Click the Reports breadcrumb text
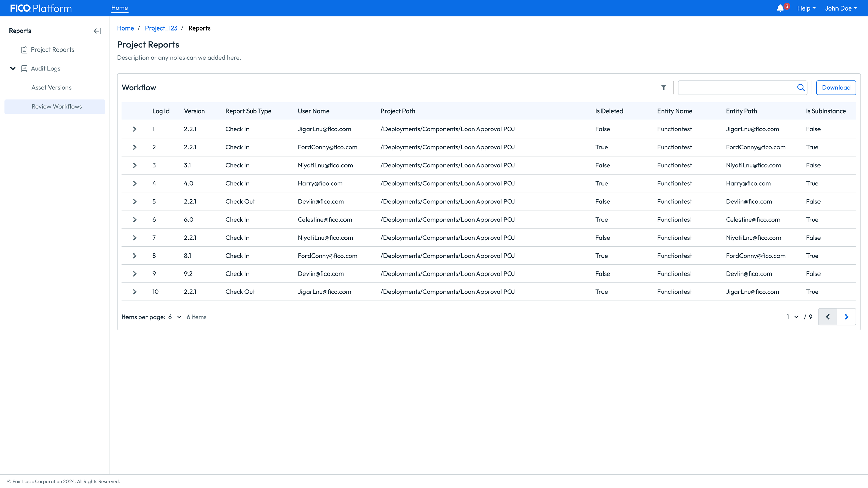This screenshot has width=868, height=488. click(x=199, y=28)
